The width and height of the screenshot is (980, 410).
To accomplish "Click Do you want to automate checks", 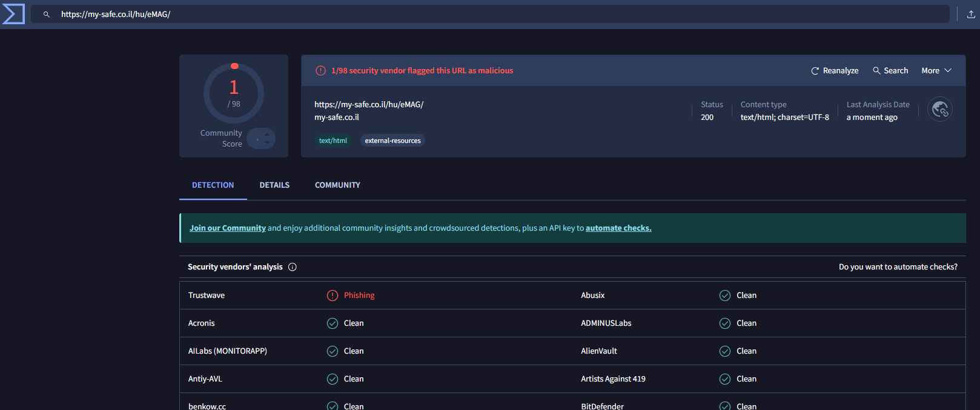I will click(x=898, y=267).
